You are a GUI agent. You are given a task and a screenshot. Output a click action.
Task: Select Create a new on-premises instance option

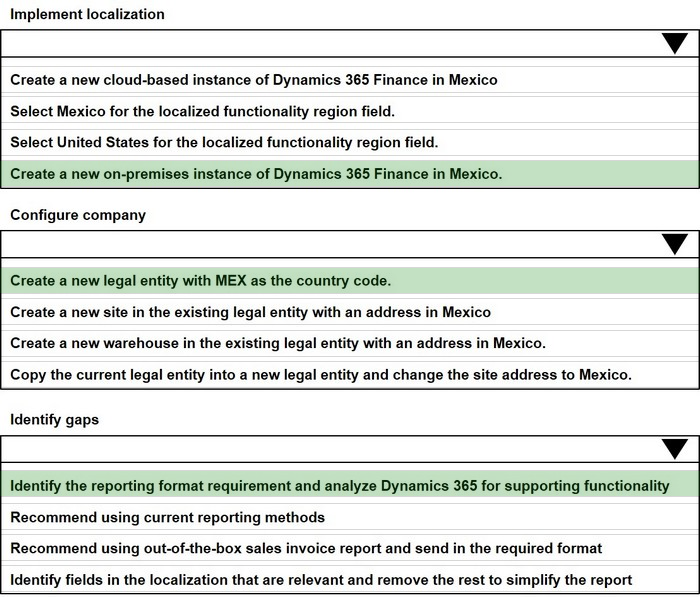(350, 174)
